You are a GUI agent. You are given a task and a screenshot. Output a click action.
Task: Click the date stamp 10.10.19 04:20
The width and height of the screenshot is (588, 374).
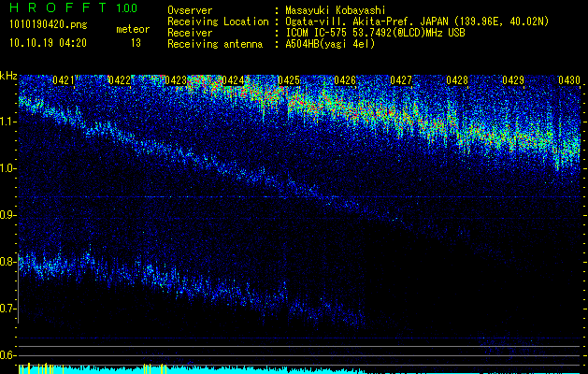(x=47, y=43)
